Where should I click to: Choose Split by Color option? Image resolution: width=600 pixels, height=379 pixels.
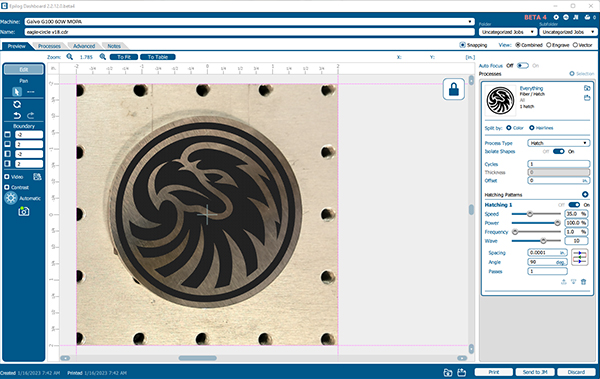click(x=509, y=128)
